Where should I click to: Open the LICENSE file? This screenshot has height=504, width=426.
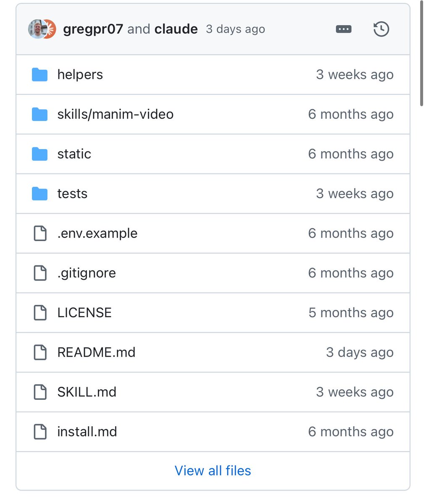point(84,313)
